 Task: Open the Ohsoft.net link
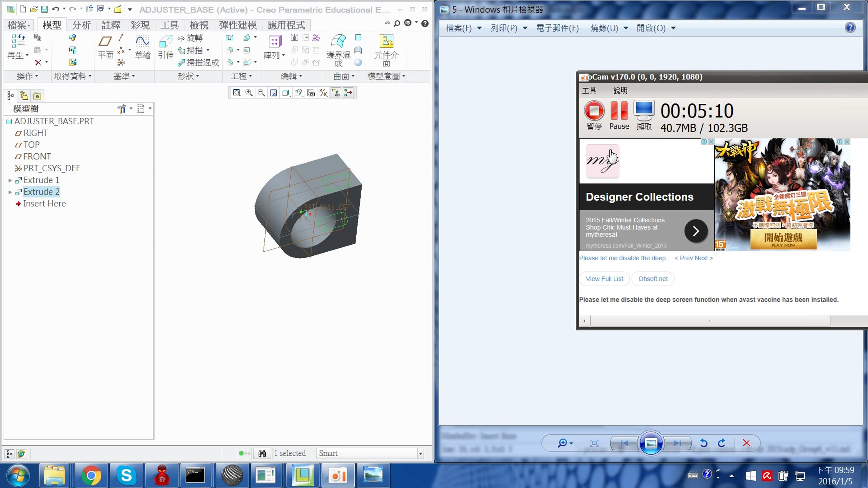click(652, 279)
